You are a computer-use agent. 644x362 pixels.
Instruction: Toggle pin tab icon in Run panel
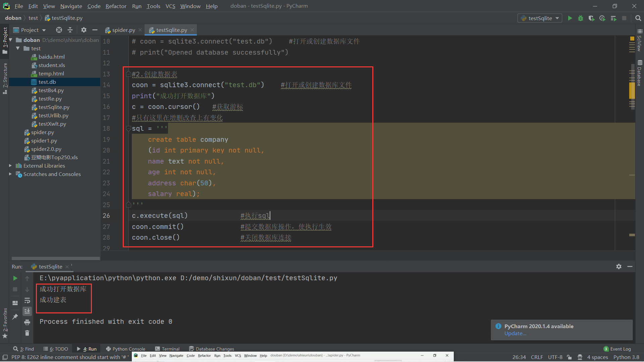click(x=15, y=317)
